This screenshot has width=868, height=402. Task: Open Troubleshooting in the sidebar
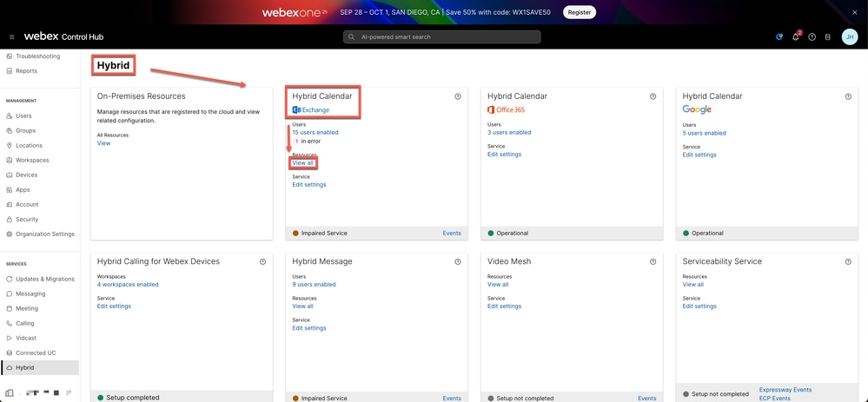pyautogui.click(x=37, y=56)
